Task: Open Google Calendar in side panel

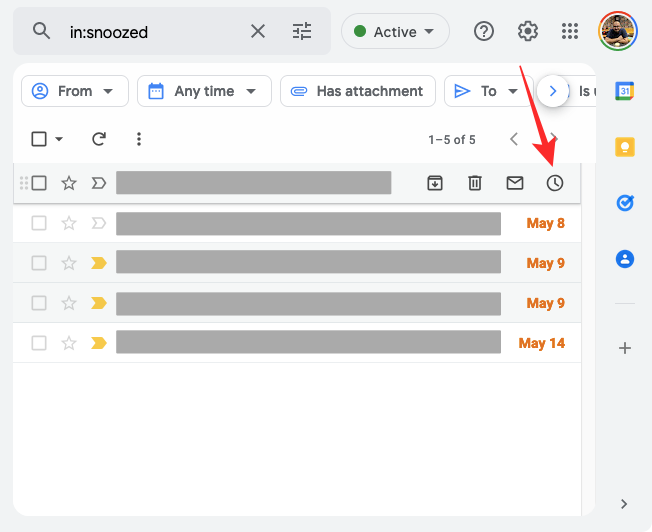Action: coord(625,91)
